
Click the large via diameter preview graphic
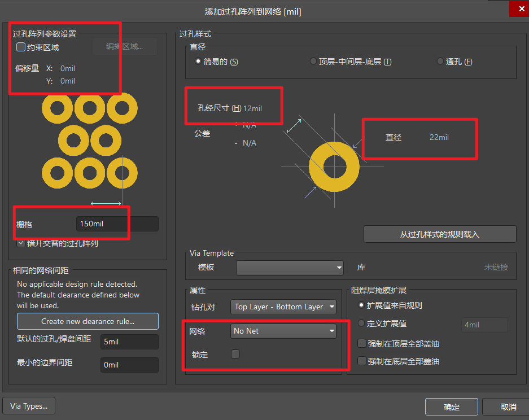(x=334, y=167)
